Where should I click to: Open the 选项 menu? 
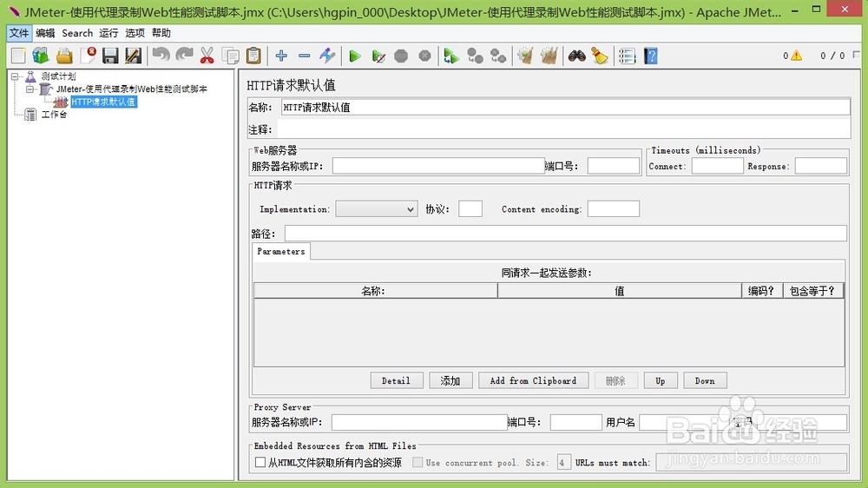click(135, 33)
